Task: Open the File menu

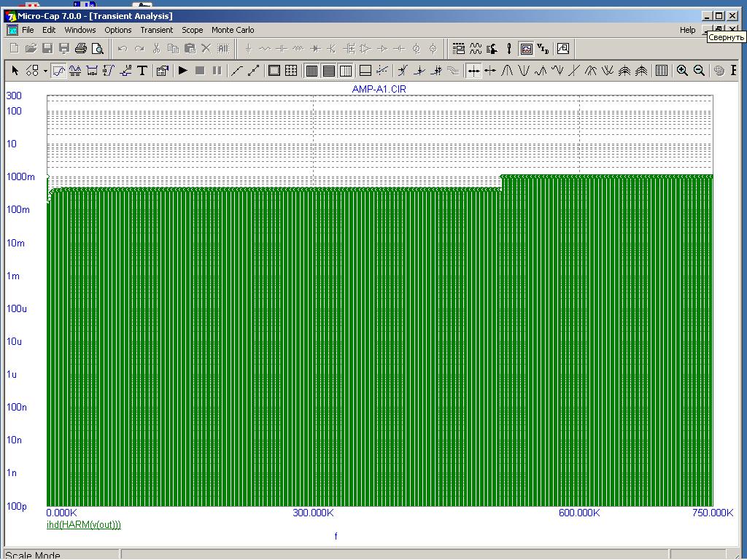Action: pyautogui.click(x=28, y=29)
